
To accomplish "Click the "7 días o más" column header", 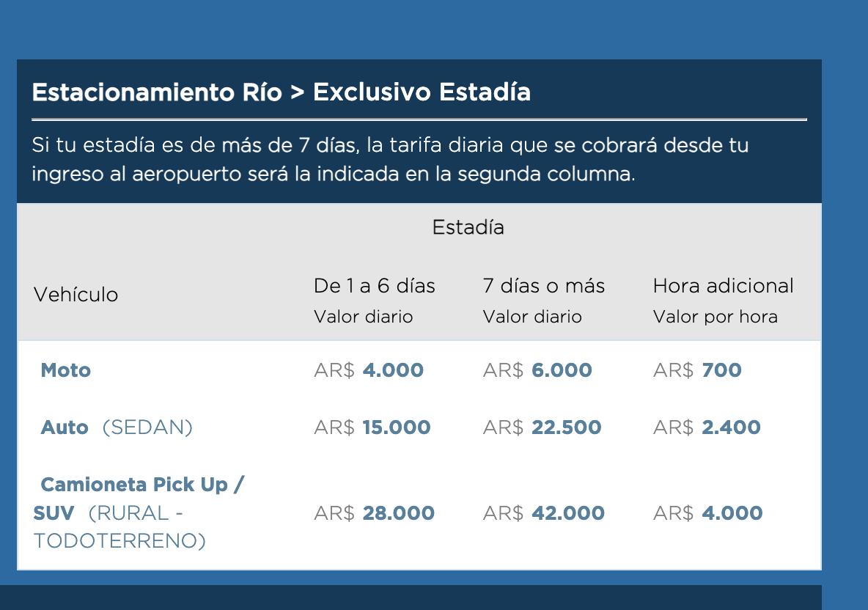I will 543,286.
